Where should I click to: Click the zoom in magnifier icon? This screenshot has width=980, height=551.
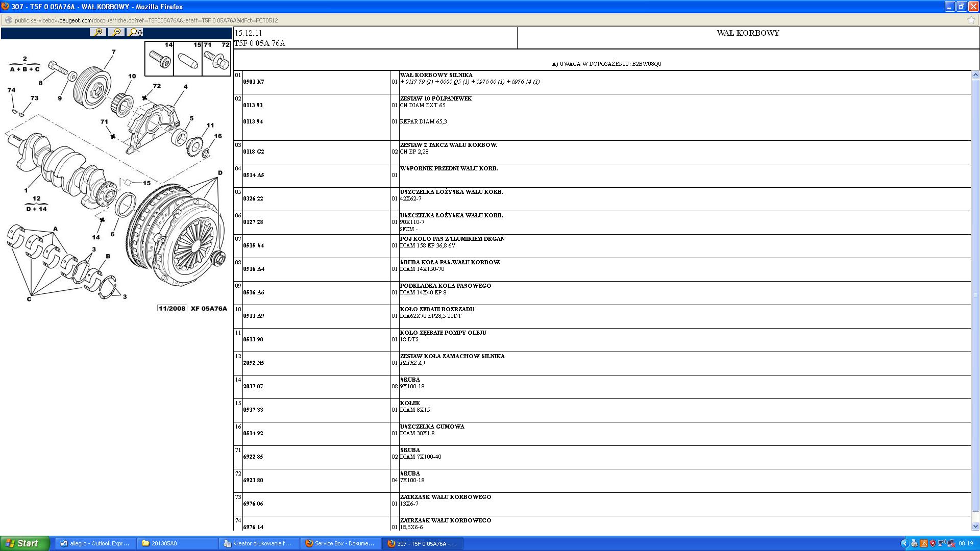click(97, 32)
